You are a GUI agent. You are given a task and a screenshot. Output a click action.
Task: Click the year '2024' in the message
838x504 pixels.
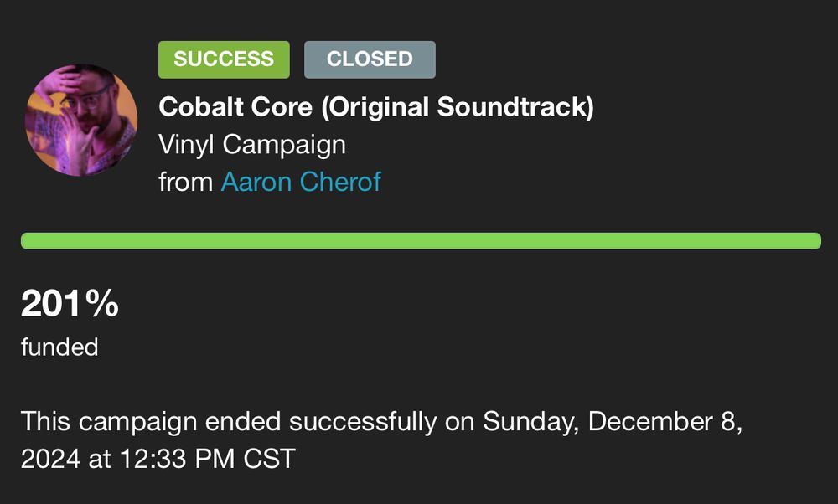pos(50,459)
